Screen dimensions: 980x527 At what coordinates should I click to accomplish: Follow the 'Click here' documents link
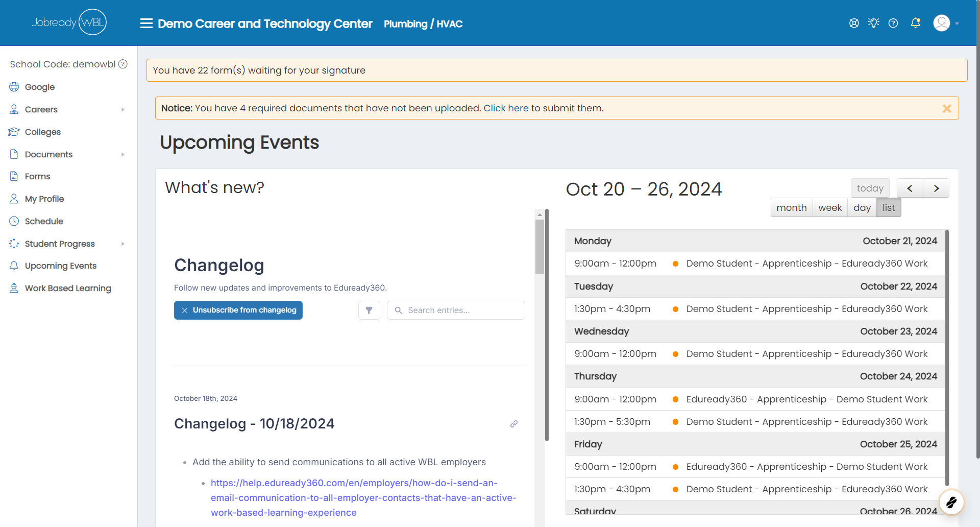click(x=506, y=108)
